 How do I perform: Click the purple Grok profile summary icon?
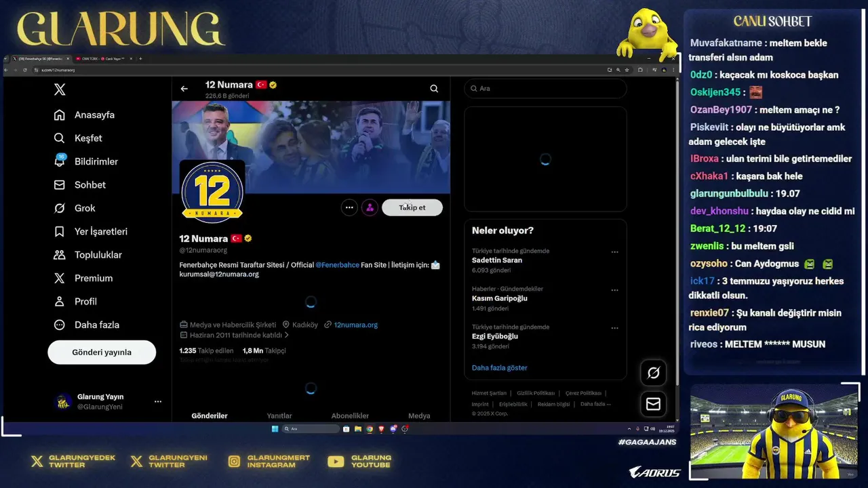point(370,207)
